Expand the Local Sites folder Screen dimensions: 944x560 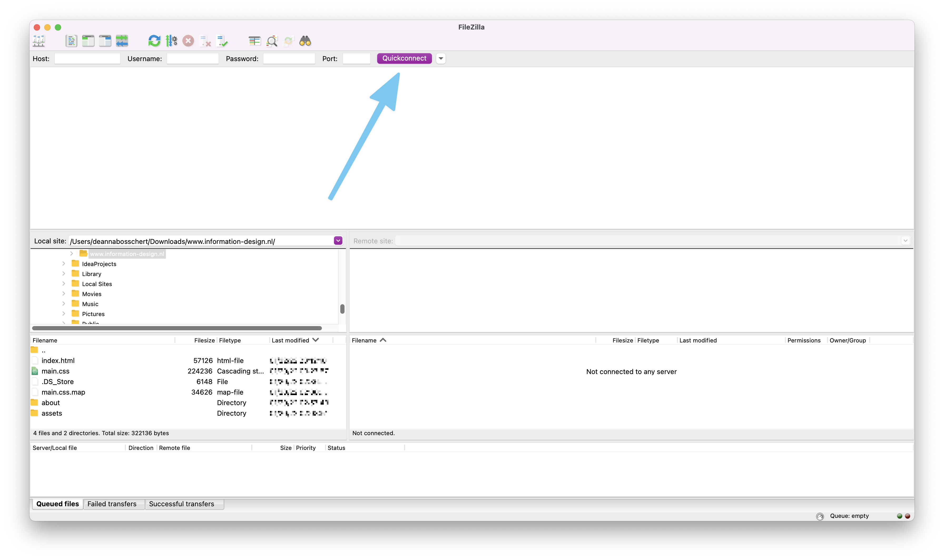click(x=63, y=284)
